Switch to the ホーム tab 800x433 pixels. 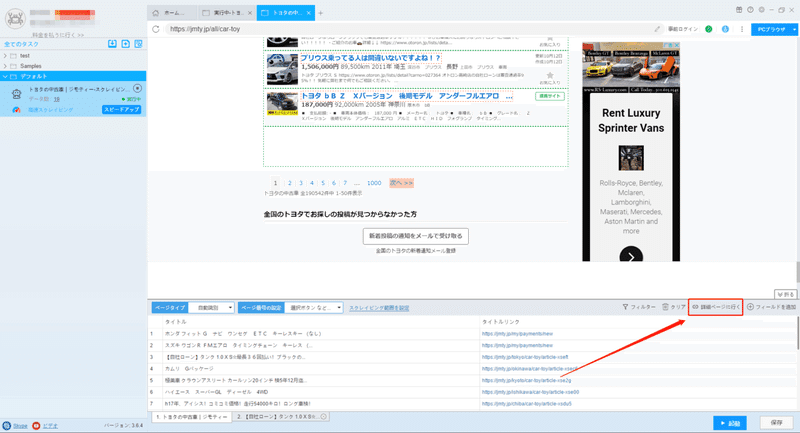[x=172, y=13]
